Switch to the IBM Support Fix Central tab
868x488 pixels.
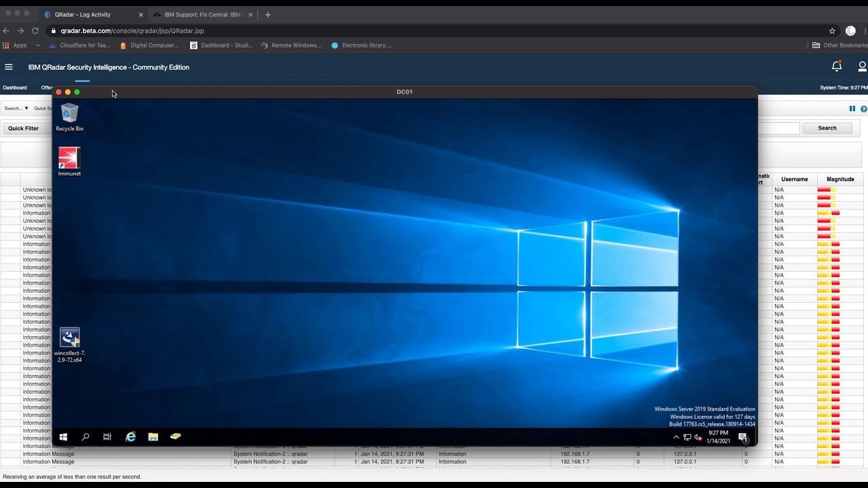coord(202,14)
